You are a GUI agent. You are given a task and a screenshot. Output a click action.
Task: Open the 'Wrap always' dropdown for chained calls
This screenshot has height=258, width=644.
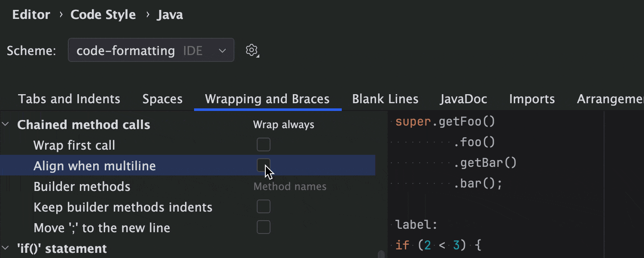pyautogui.click(x=283, y=124)
